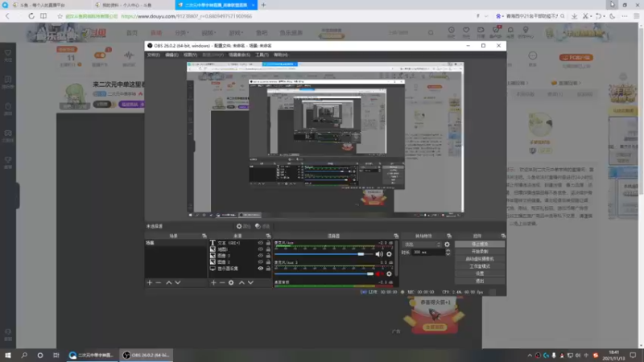Open the browser downloads icon
Image resolution: width=644 pixels, height=362 pixels.
[x=574, y=16]
